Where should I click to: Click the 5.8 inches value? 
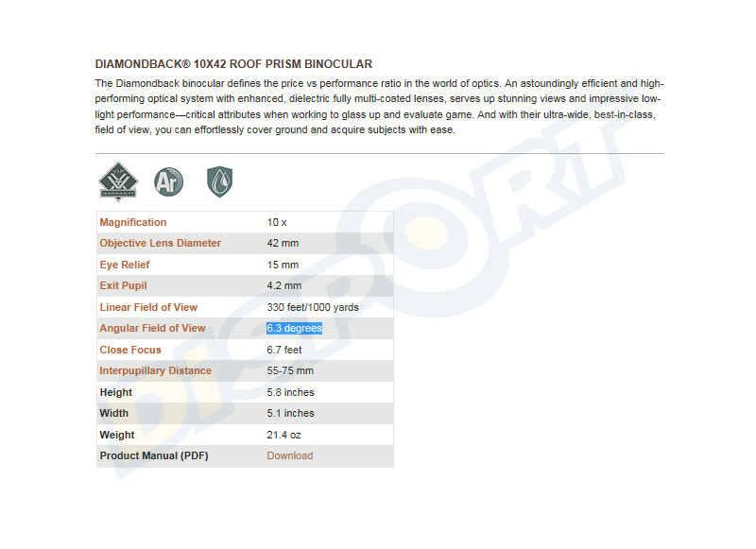pyautogui.click(x=290, y=392)
